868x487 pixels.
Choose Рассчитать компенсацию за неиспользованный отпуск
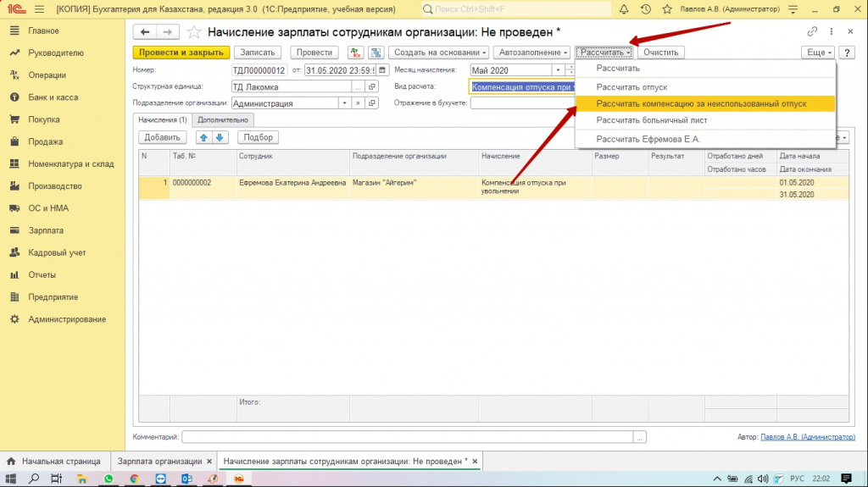(705, 103)
